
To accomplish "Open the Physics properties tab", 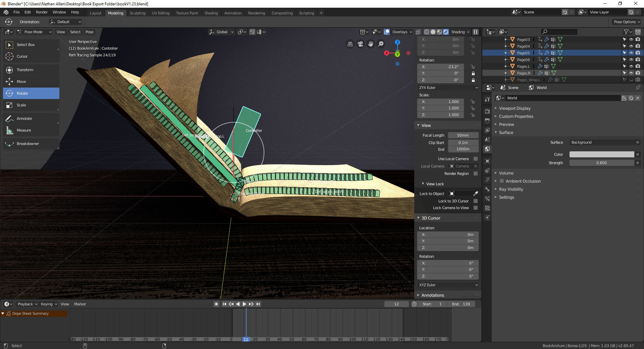I will coord(487,170).
